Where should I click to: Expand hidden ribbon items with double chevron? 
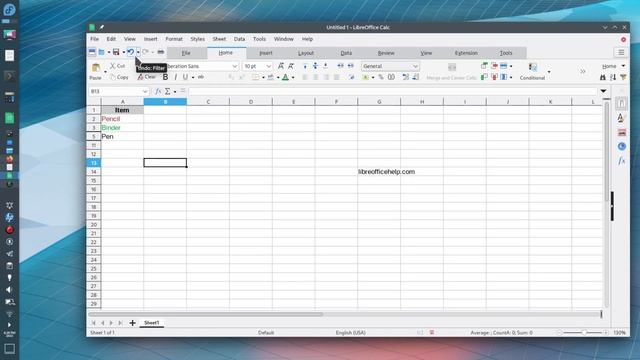[583, 71]
